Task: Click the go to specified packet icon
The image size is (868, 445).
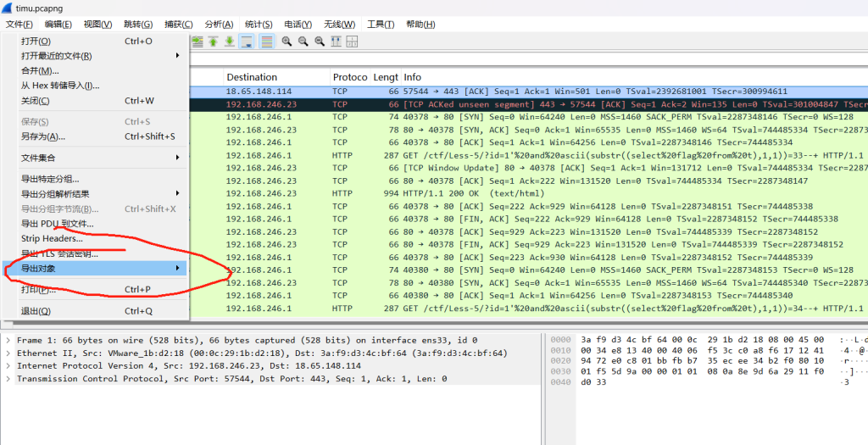Action: coord(197,41)
